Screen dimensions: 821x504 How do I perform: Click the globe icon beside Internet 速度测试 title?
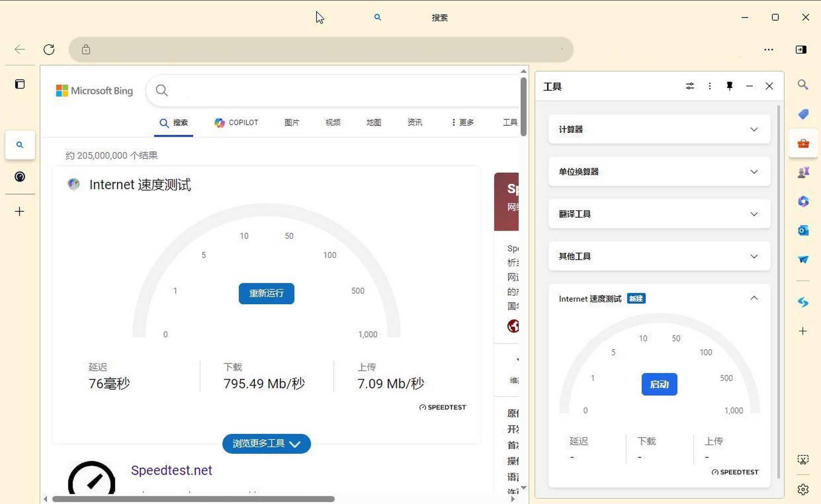[74, 184]
